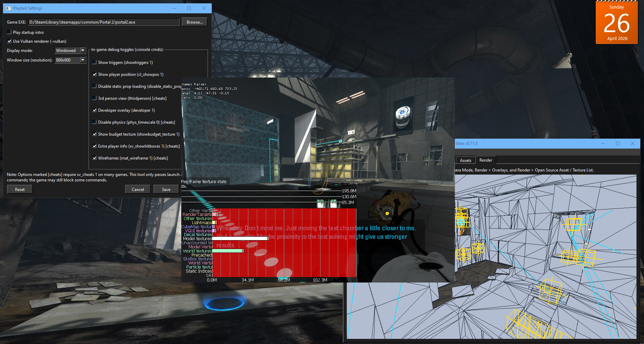This screenshot has width=644, height=344.
Task: Click 'VGUI textures' budget row label
Action: click(x=198, y=231)
